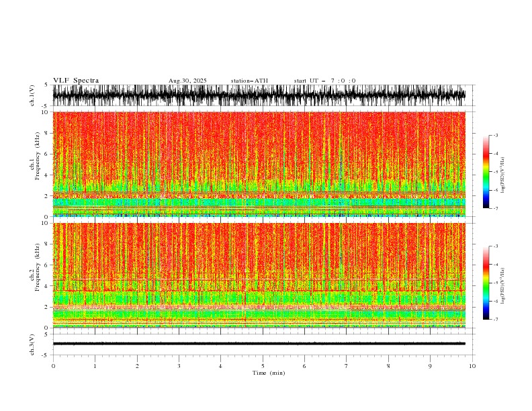Click the 'ch.1(V)' waveform axis label
The width and height of the screenshot is (532, 411).
click(x=32, y=95)
